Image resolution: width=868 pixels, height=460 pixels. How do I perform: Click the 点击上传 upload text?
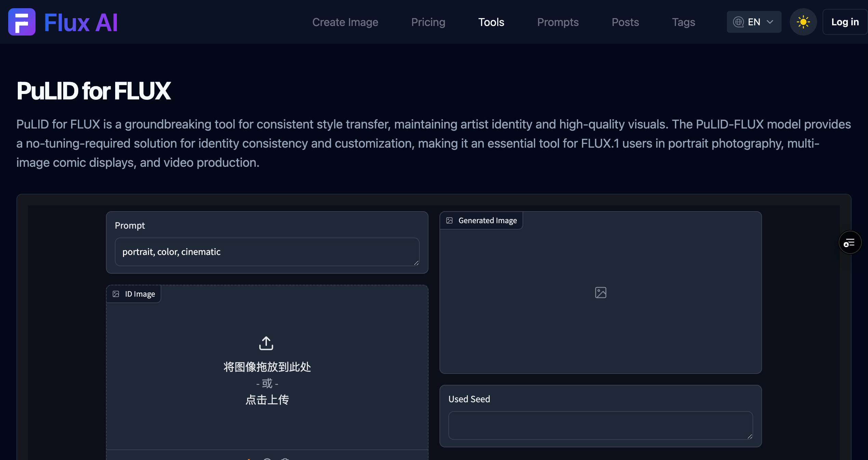(x=267, y=400)
